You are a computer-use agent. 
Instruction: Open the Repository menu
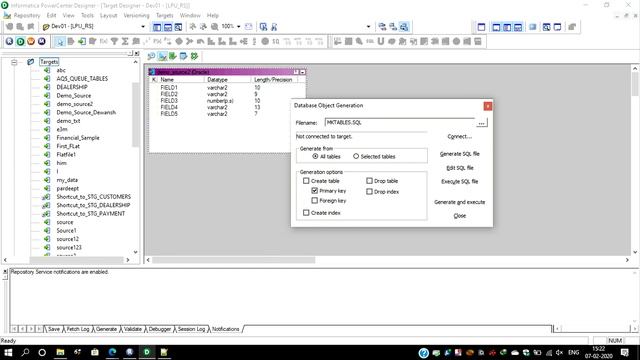[x=27, y=16]
